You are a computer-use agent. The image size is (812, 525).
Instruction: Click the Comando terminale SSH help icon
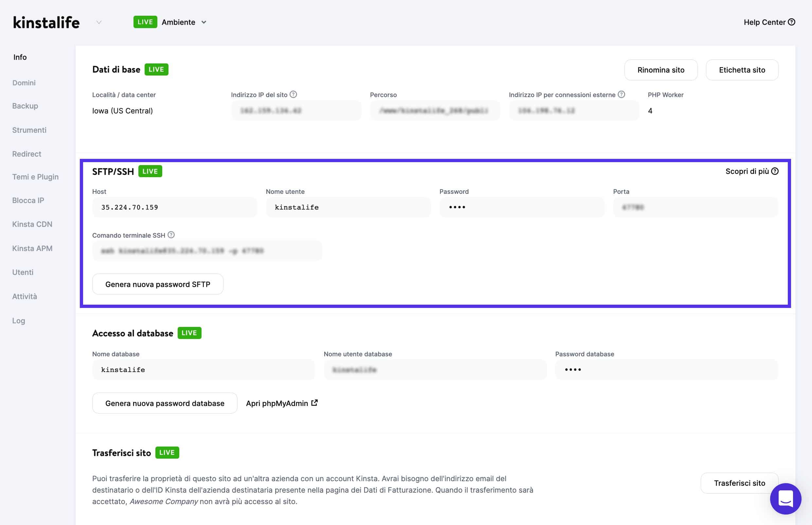[171, 234]
